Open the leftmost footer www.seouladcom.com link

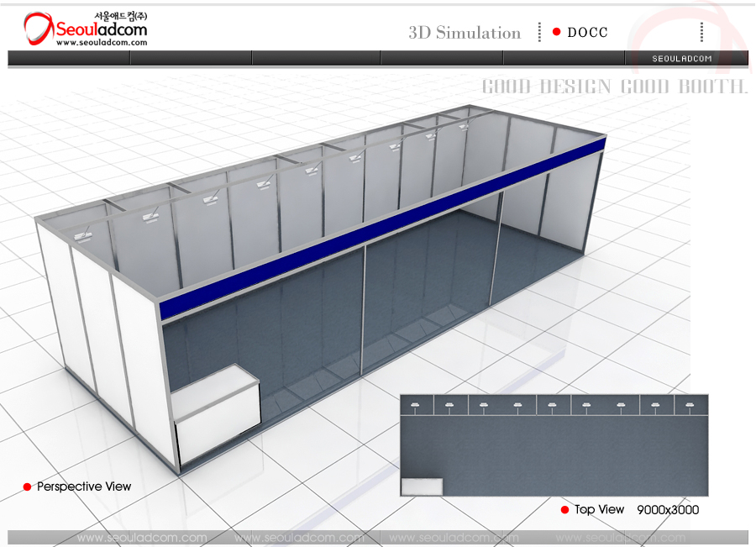(141, 538)
